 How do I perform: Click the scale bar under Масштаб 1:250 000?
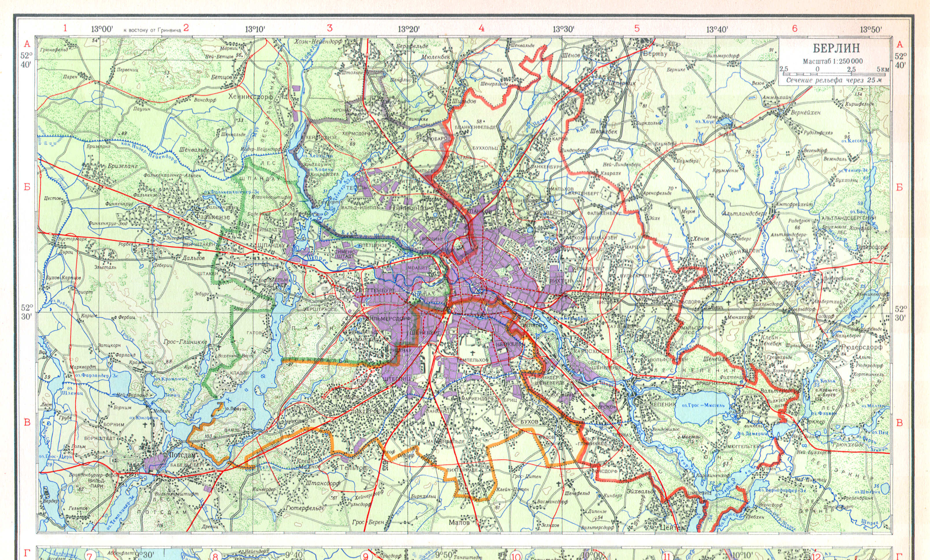point(834,75)
